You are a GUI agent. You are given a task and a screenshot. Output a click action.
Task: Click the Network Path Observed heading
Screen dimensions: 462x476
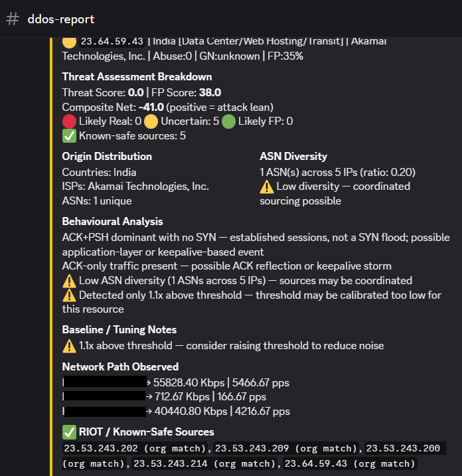tap(120, 366)
